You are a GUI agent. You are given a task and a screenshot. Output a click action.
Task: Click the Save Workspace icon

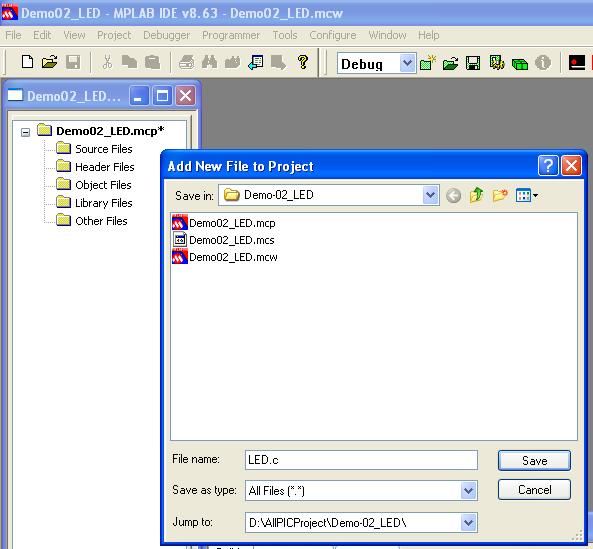pyautogui.click(x=473, y=63)
